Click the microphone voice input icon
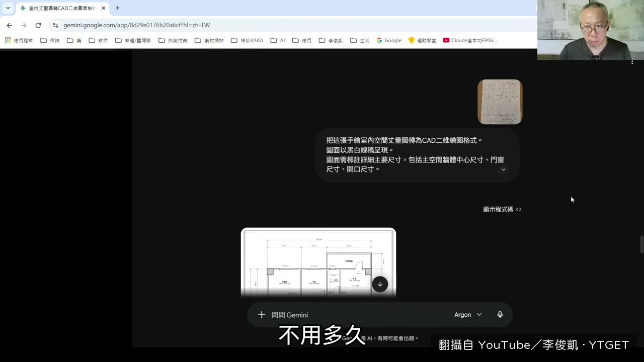644x362 pixels. point(500,315)
